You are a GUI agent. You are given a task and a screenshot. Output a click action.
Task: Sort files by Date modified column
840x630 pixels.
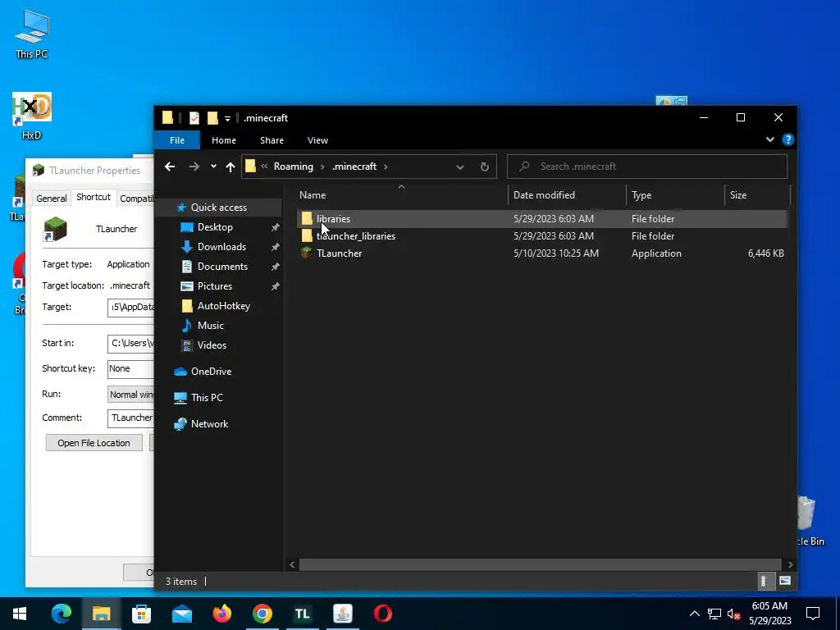click(x=567, y=195)
